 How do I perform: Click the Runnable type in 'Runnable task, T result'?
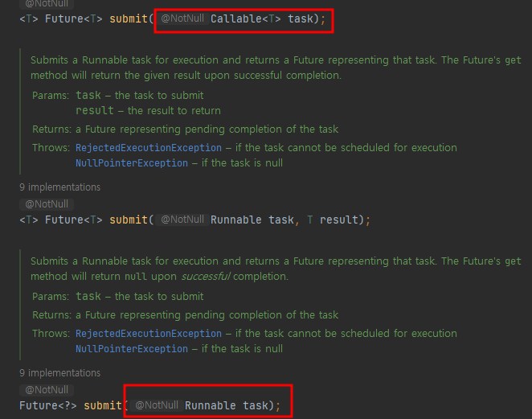tap(235, 220)
